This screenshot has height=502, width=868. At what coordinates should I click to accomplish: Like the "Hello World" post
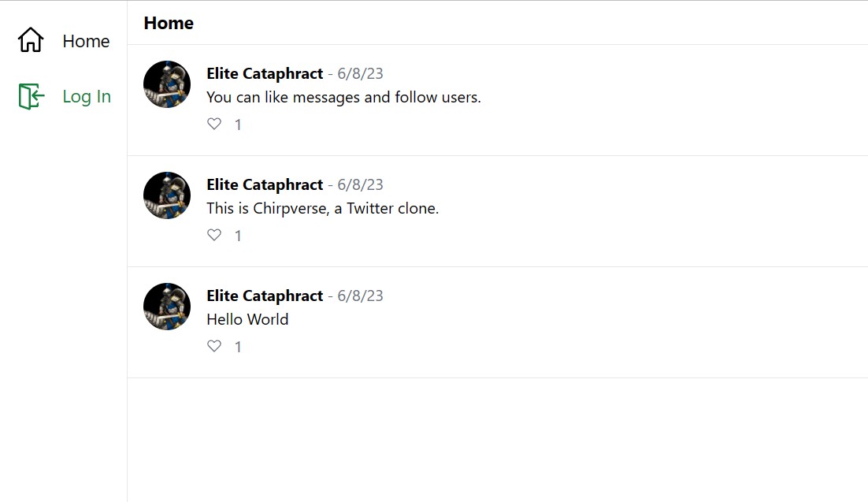[x=214, y=346]
